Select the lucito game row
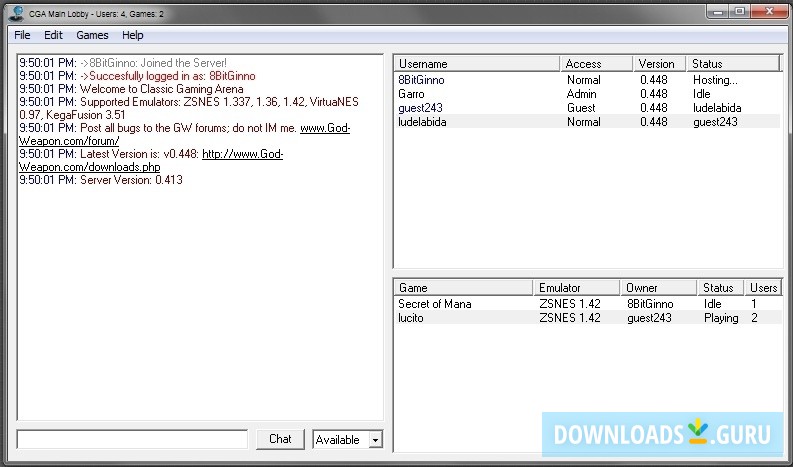This screenshot has width=793, height=467. (588, 318)
